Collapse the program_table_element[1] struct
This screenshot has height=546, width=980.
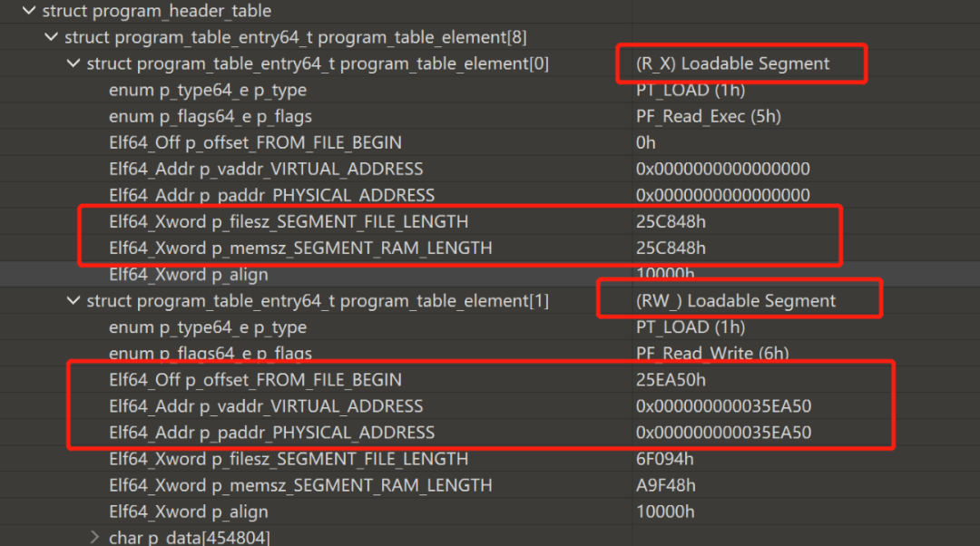[73, 300]
